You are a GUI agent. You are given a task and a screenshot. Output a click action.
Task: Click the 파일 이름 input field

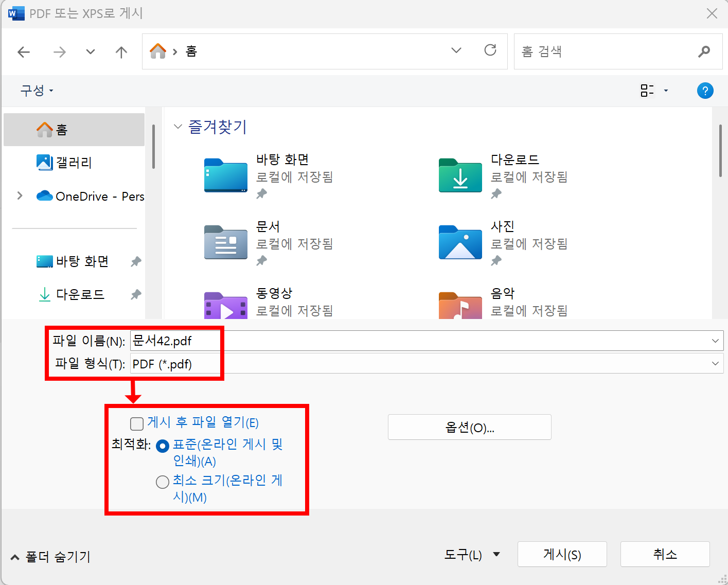427,341
